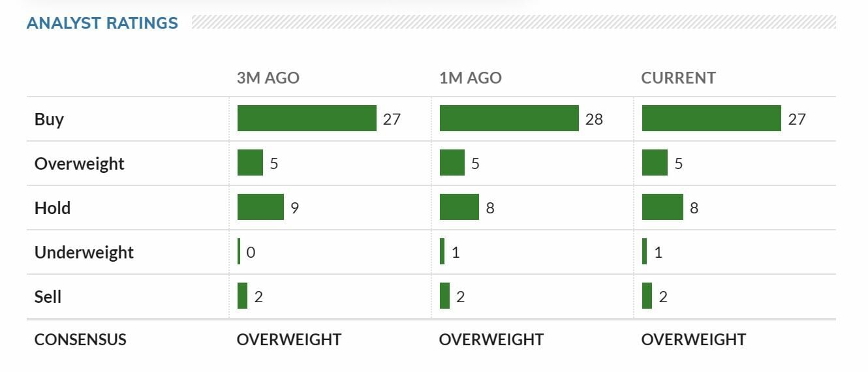This screenshot has width=868, height=372.
Task: Click the 1M AGO Underweight bar
Action: tap(442, 251)
